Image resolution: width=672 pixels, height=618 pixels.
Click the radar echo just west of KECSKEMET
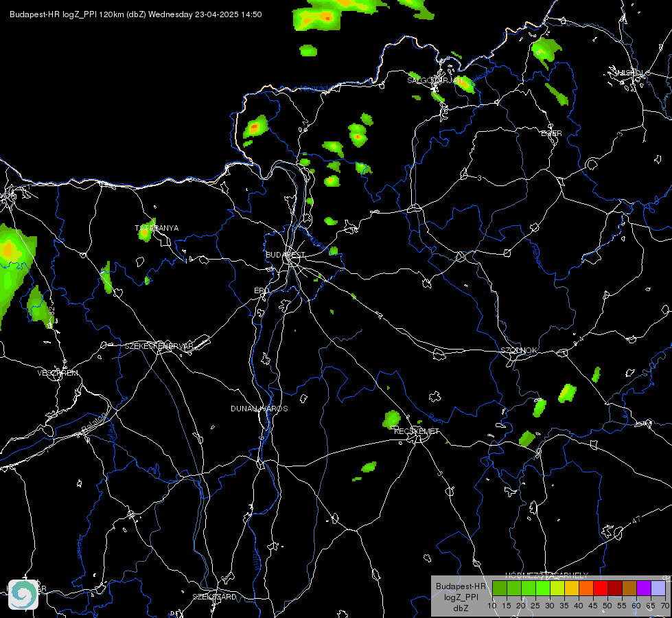click(391, 420)
